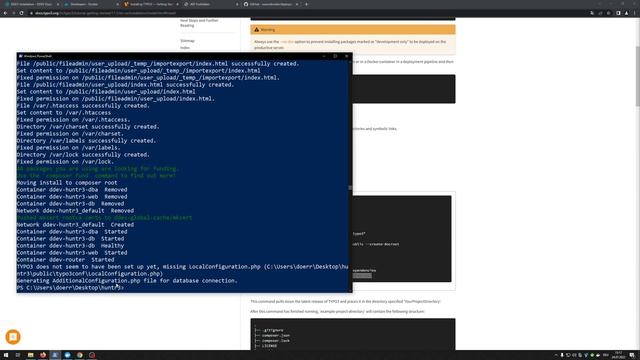Open the Index link in docs sidebar
640x360 pixels.
185,48
